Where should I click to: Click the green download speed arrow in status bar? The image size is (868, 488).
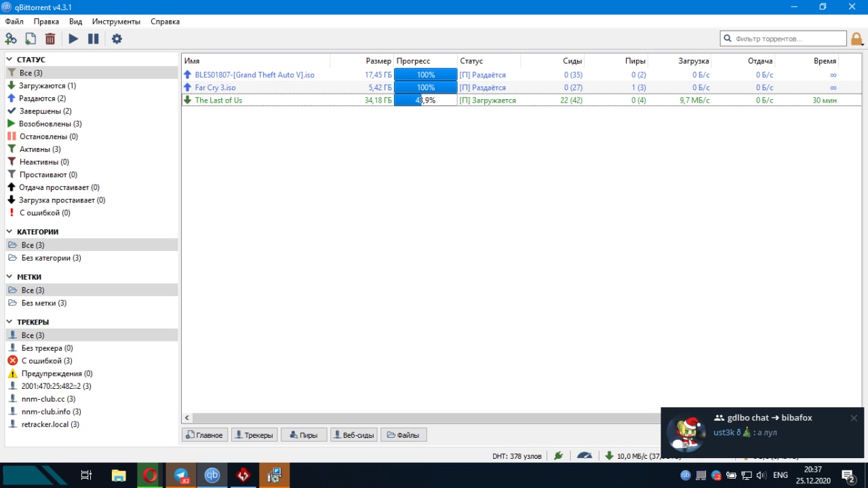[609, 456]
